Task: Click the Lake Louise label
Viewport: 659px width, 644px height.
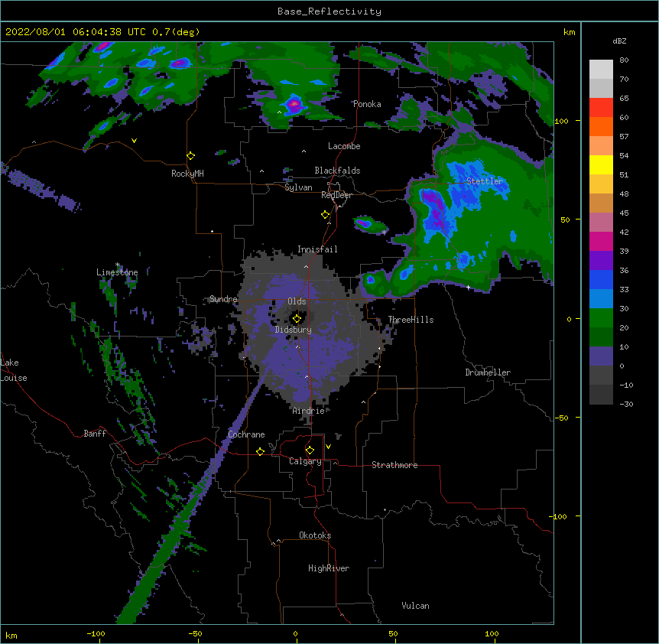Action: tap(14, 370)
